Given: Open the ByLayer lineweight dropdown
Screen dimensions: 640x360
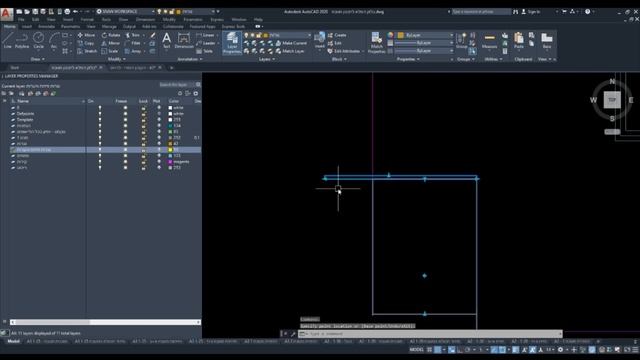Looking at the screenshot, I should (x=424, y=43).
